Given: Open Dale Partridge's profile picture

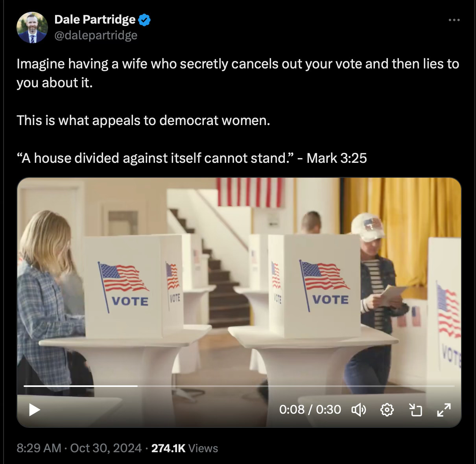Looking at the screenshot, I should click(x=32, y=27).
